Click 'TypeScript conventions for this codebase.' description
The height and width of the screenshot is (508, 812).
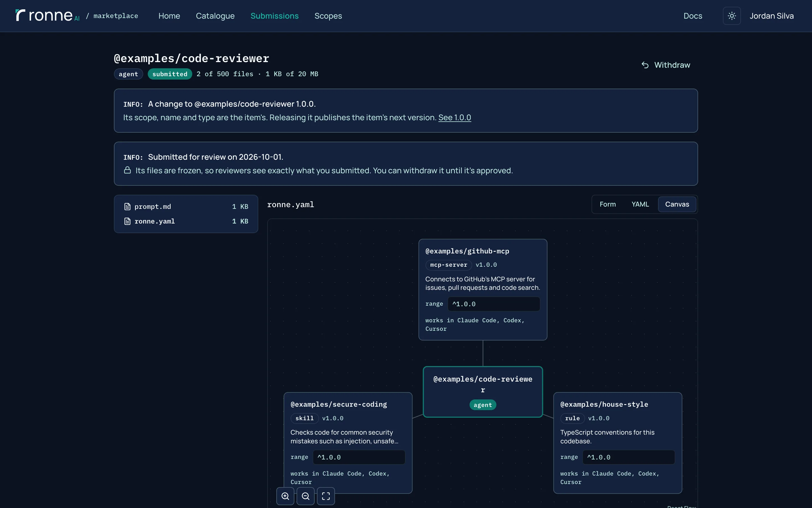[607, 436]
